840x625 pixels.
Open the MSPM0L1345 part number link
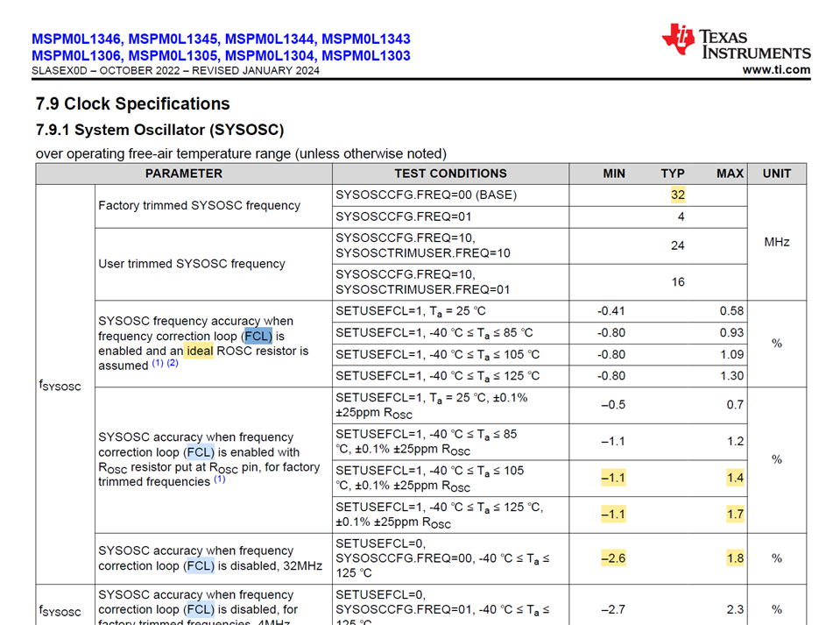tap(173, 39)
